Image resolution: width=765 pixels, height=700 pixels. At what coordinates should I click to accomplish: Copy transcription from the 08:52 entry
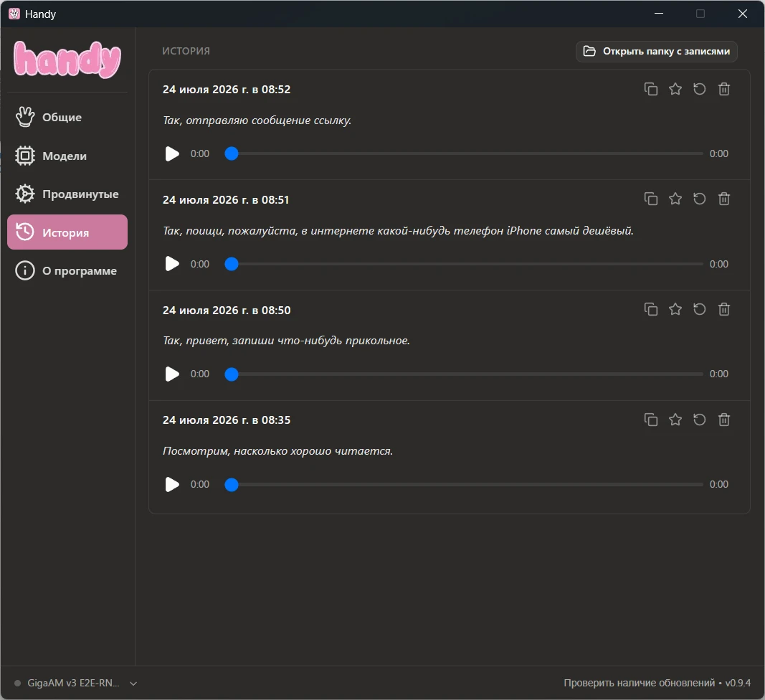click(651, 89)
